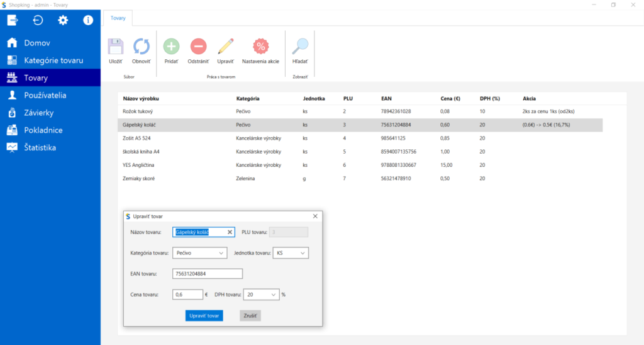Expand the DPH tovaru dropdown
Viewport: 644px width, 345px height.
pos(260,294)
